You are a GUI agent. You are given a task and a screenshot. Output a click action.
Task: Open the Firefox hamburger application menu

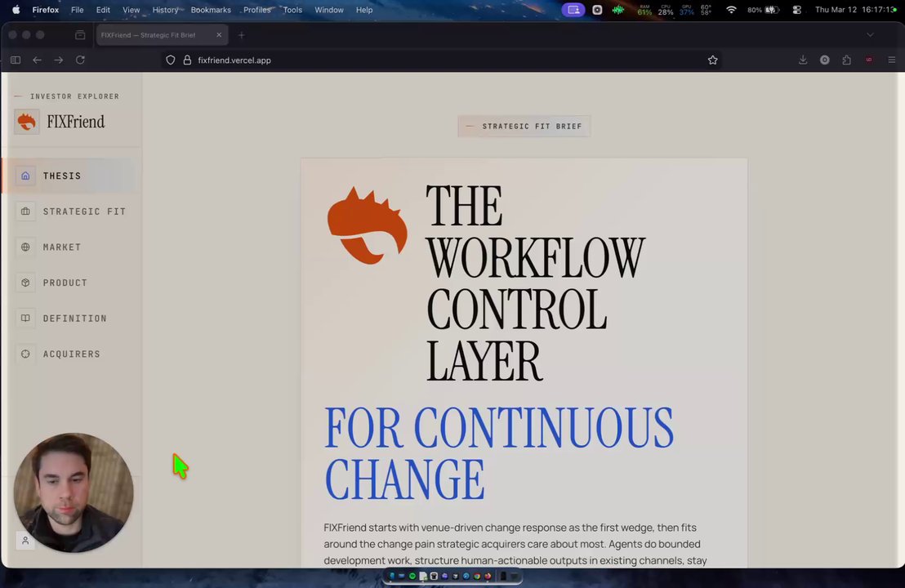tap(892, 60)
